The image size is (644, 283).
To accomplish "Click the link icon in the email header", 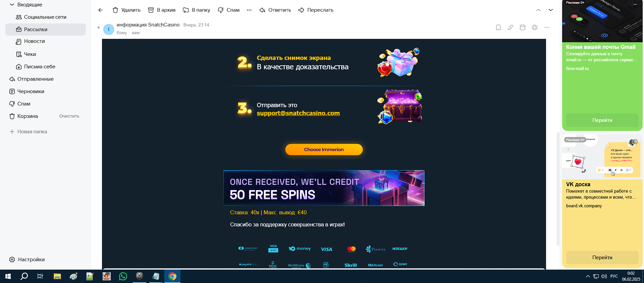I will point(511,27).
